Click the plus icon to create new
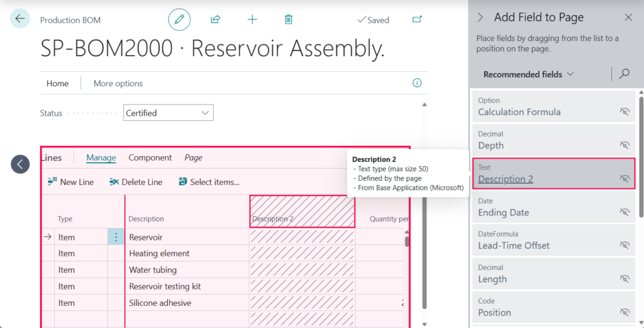 (x=252, y=20)
